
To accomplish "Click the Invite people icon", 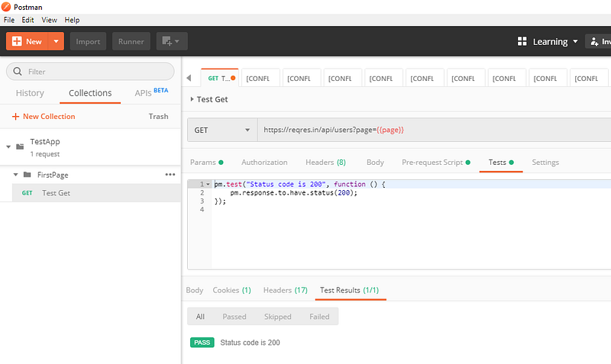I will coord(594,42).
